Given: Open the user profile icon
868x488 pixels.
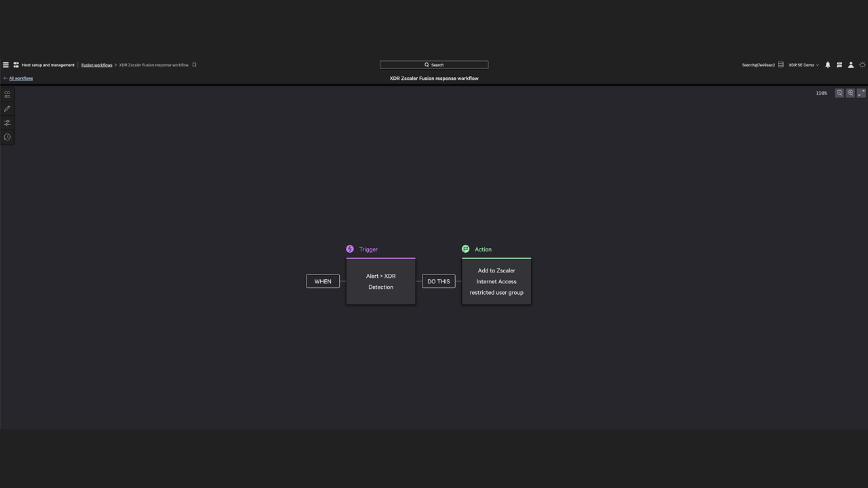Looking at the screenshot, I should (x=851, y=65).
